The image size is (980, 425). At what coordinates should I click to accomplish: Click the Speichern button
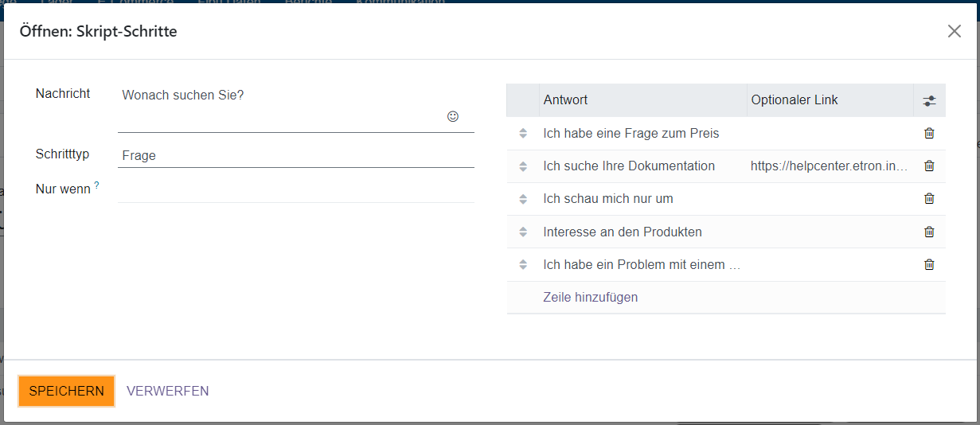[x=67, y=391]
